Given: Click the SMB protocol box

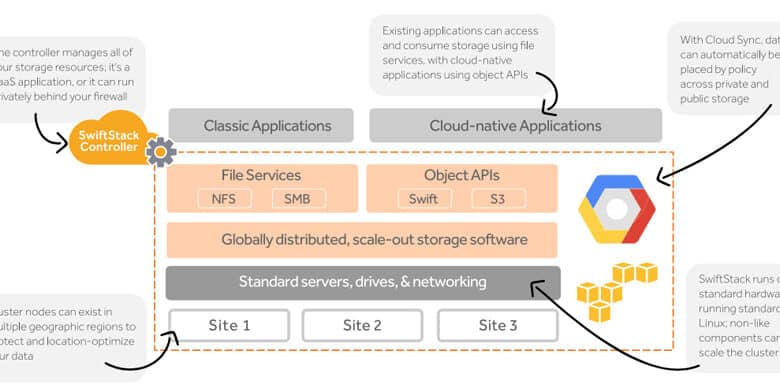Looking at the screenshot, I should pos(298,199).
